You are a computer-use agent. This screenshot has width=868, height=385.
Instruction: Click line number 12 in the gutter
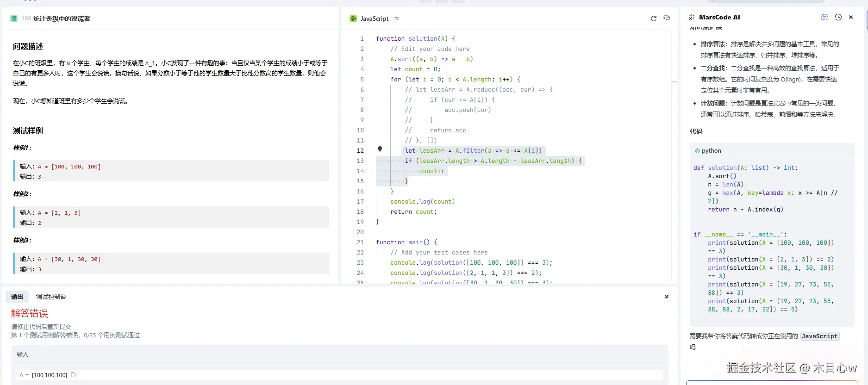(360, 151)
